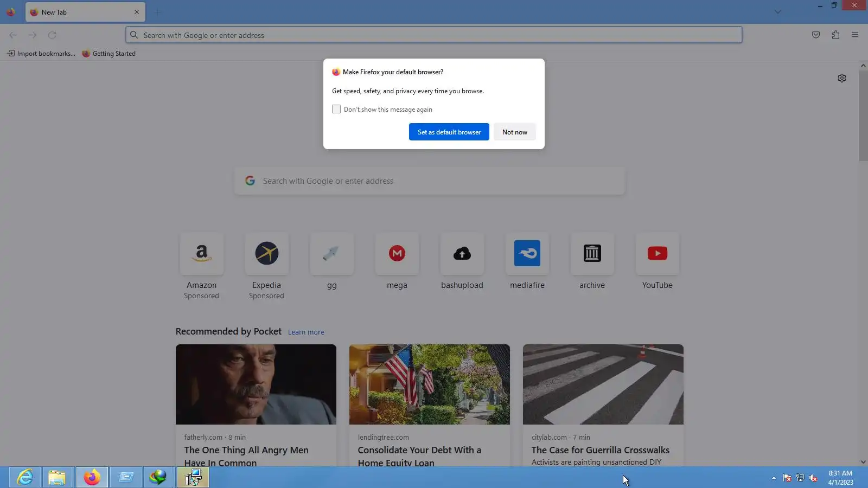This screenshot has height=488, width=868.
Task: Open a new tab with the plus button
Action: point(157,12)
